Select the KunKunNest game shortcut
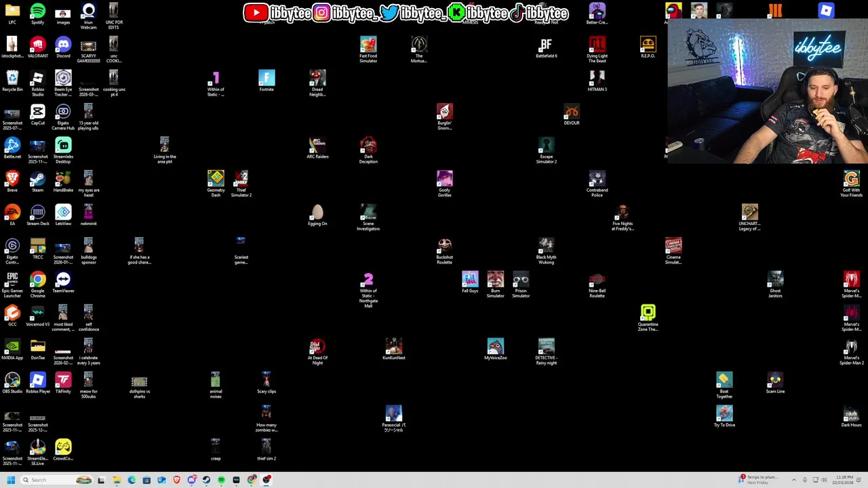Screen dimensions: 868x488 pos(393,350)
